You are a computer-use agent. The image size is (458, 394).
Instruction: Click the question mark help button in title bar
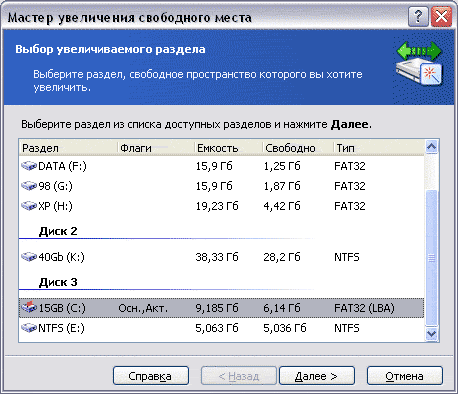point(418,16)
